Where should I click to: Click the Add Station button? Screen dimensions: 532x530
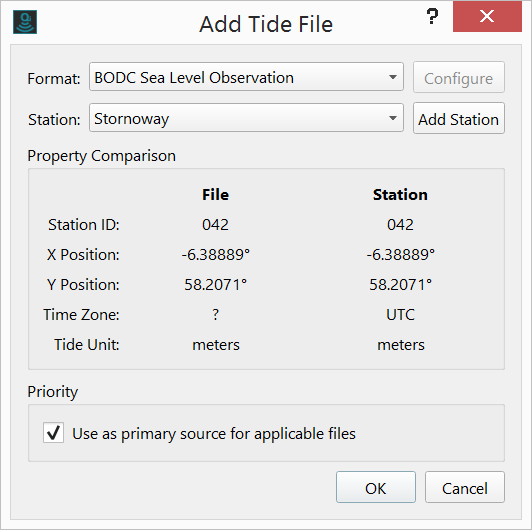459,118
